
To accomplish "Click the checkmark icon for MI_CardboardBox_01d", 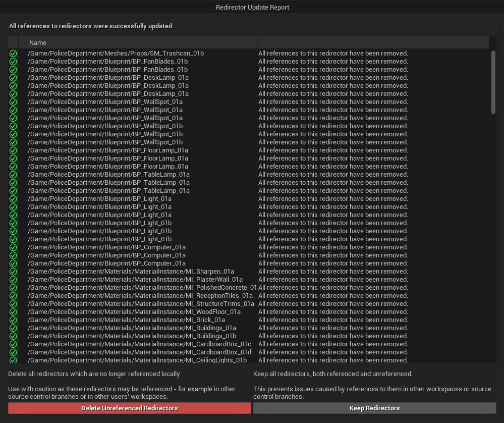I will point(13,352).
